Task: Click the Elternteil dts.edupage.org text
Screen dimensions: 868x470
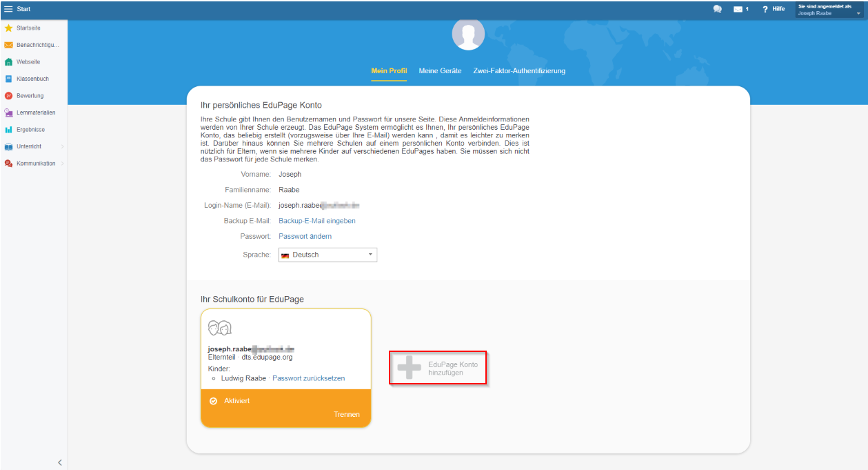Action: (x=250, y=357)
